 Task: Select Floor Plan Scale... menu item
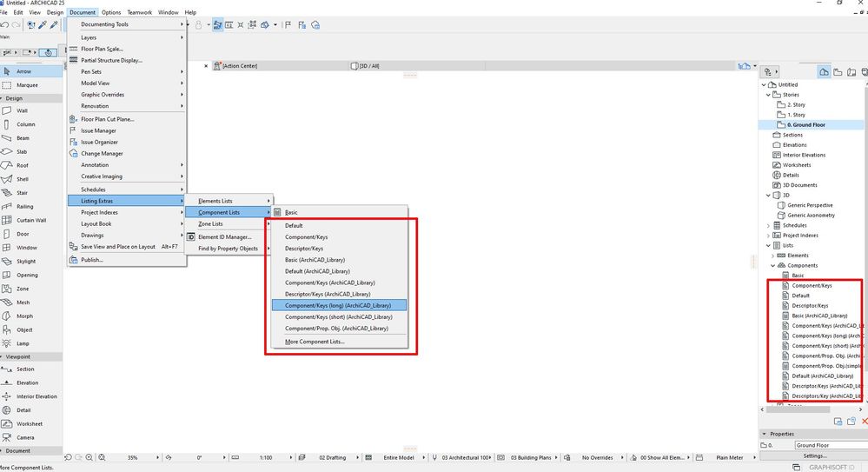pyautogui.click(x=127, y=49)
